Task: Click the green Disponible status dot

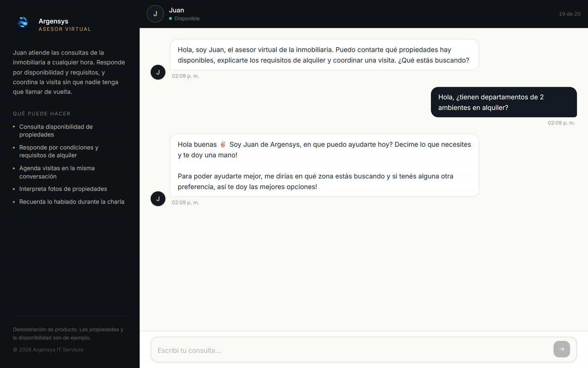Action: (x=171, y=19)
